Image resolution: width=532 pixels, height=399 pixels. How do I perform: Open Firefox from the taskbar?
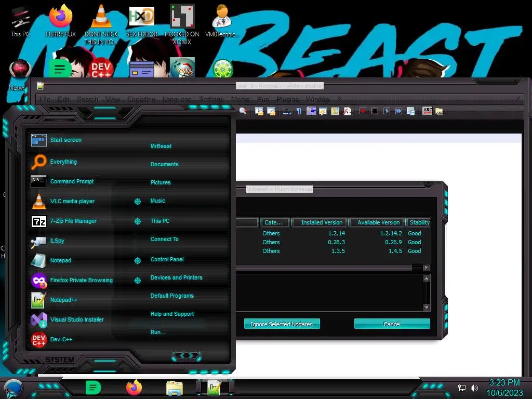click(x=134, y=388)
